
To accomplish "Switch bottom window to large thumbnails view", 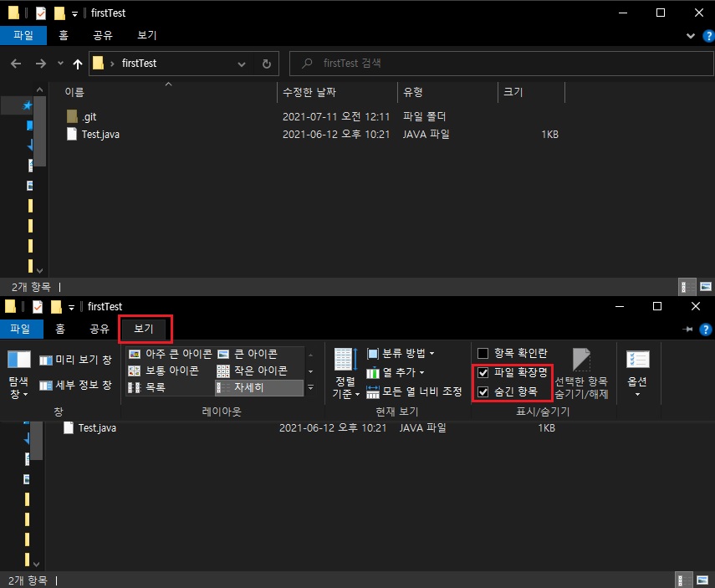I will 702,580.
